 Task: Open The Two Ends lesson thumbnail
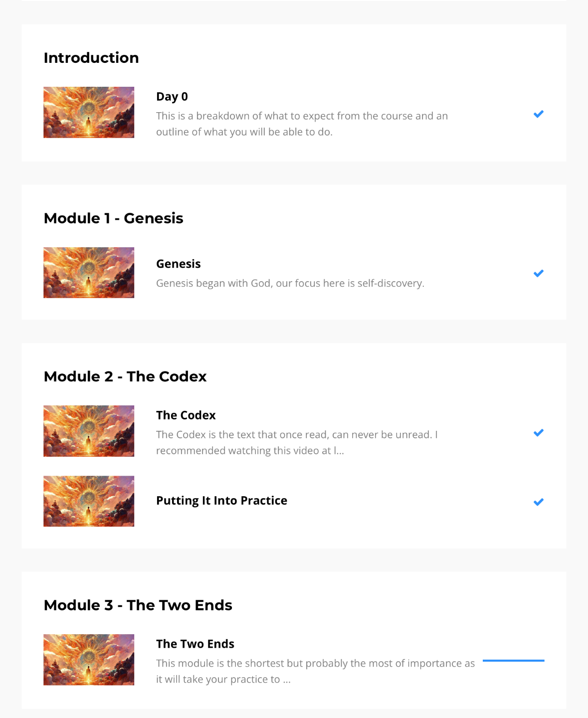(89, 660)
